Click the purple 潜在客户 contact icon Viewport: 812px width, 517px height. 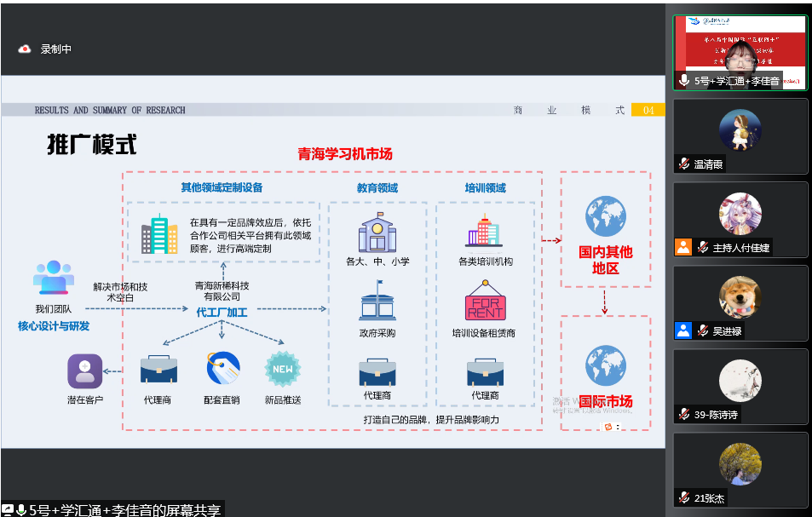pyautogui.click(x=84, y=371)
